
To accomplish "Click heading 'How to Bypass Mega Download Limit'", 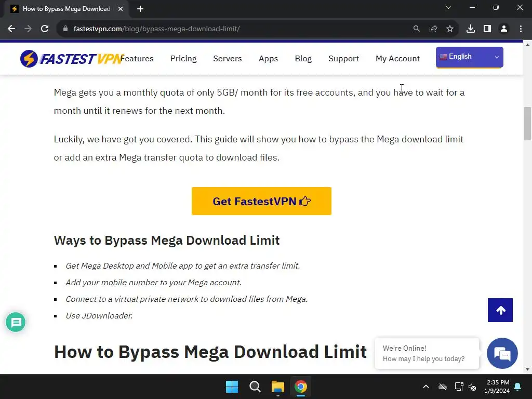I will (210, 352).
